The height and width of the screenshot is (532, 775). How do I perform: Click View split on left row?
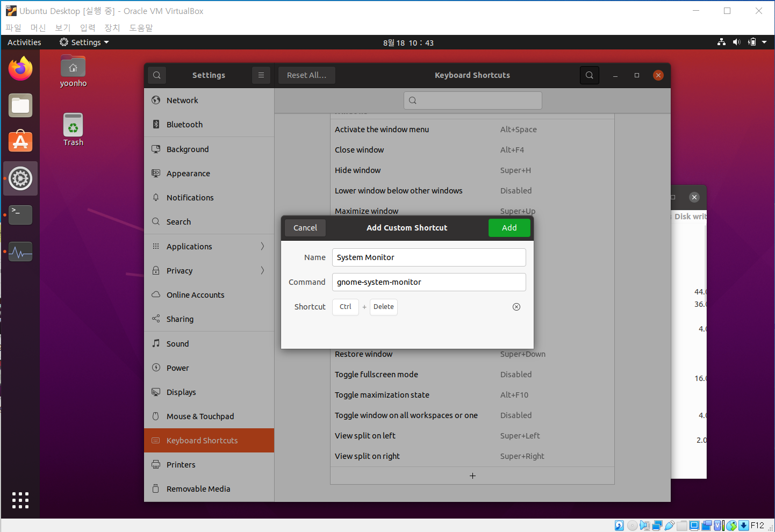pyautogui.click(x=472, y=436)
